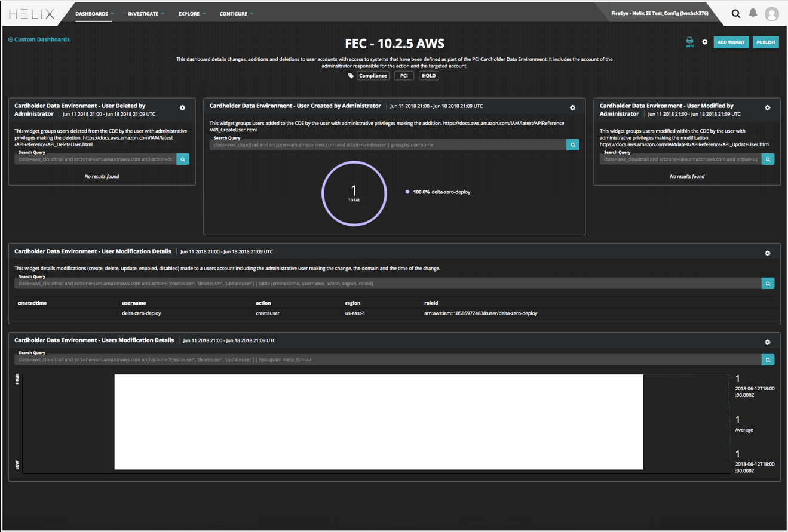Click the FireEye Helix SE Test_Config label

(660, 13)
